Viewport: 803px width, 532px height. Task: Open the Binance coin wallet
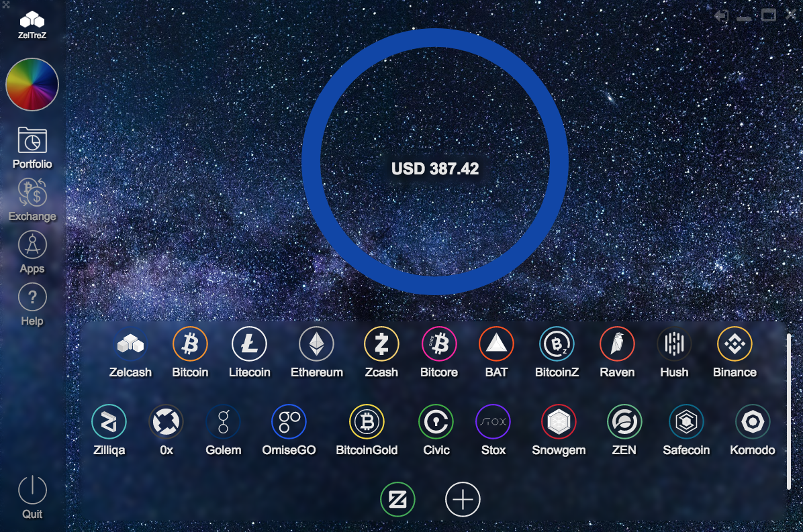pos(735,353)
